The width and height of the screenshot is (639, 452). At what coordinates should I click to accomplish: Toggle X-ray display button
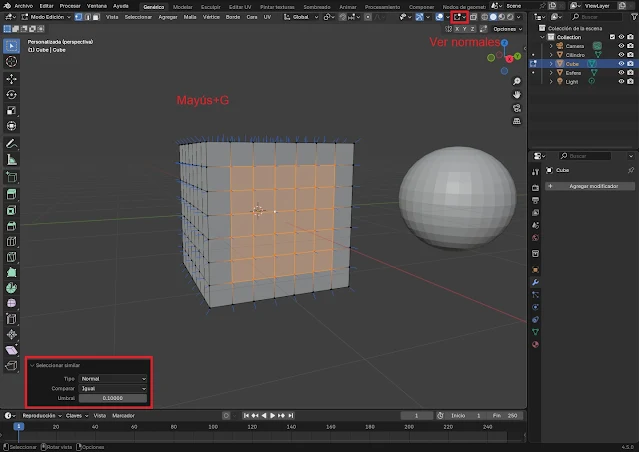coord(473,17)
